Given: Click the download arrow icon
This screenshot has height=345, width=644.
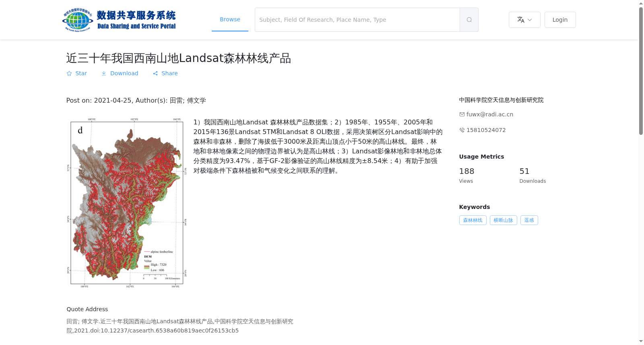Looking at the screenshot, I should tap(104, 73).
